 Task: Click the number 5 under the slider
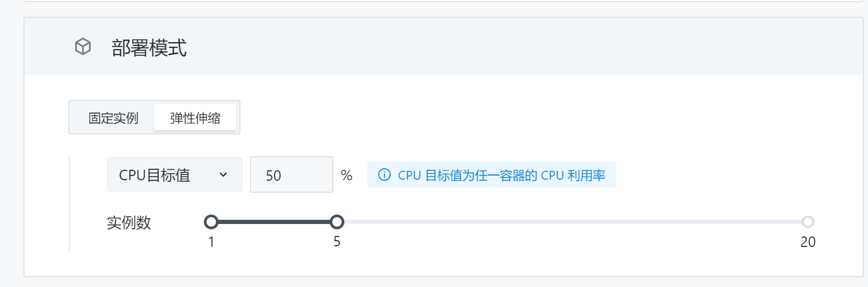tap(337, 242)
